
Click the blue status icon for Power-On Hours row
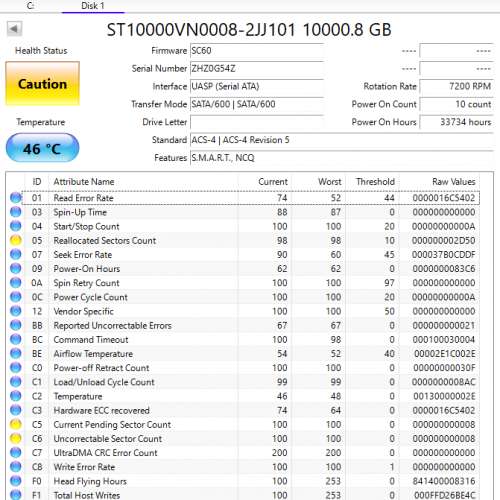(16, 268)
